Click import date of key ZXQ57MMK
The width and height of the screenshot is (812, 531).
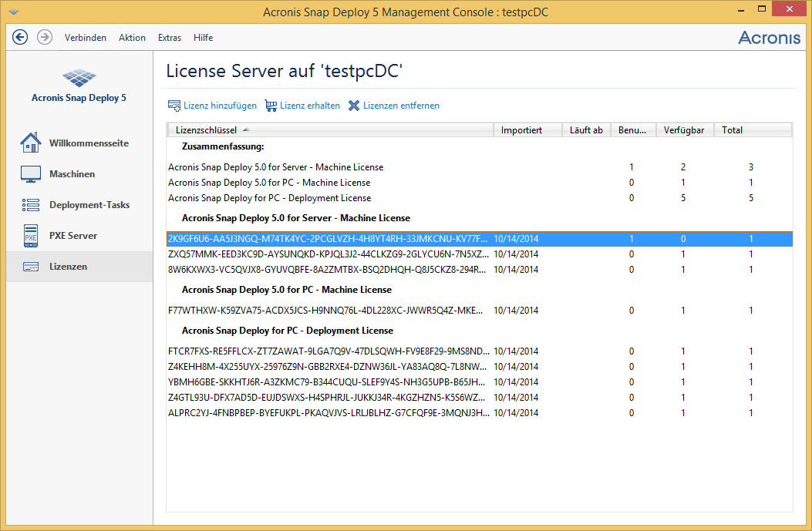tap(516, 254)
